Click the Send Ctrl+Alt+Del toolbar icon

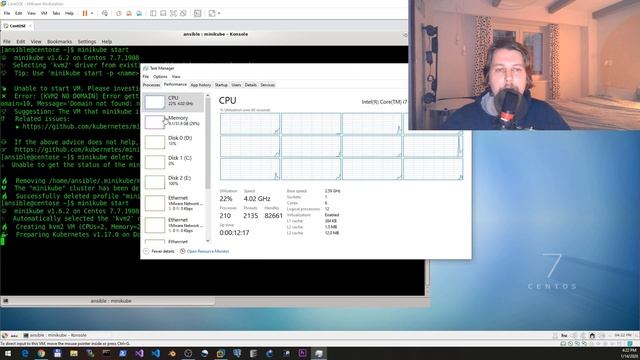pos(105,13)
